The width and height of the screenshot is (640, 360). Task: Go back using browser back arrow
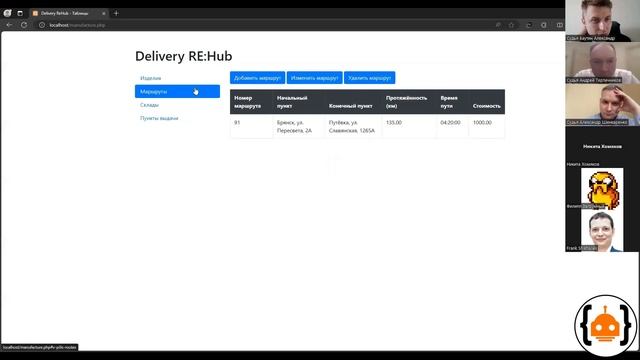coord(9,25)
